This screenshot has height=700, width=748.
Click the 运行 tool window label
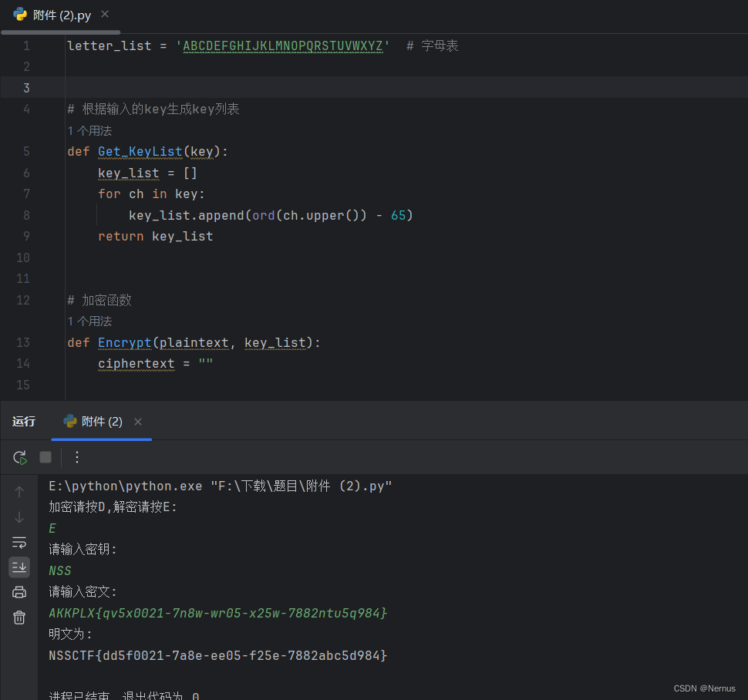coord(24,422)
